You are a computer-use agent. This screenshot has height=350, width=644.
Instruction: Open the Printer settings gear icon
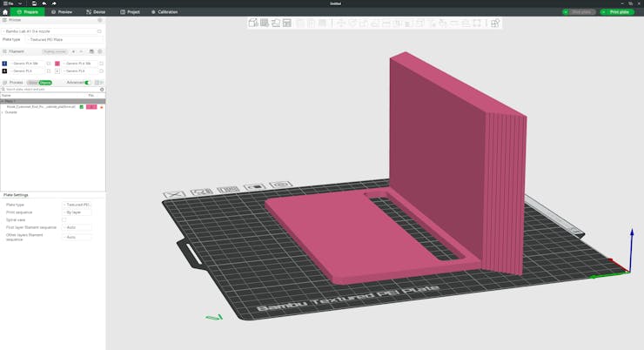pos(99,19)
